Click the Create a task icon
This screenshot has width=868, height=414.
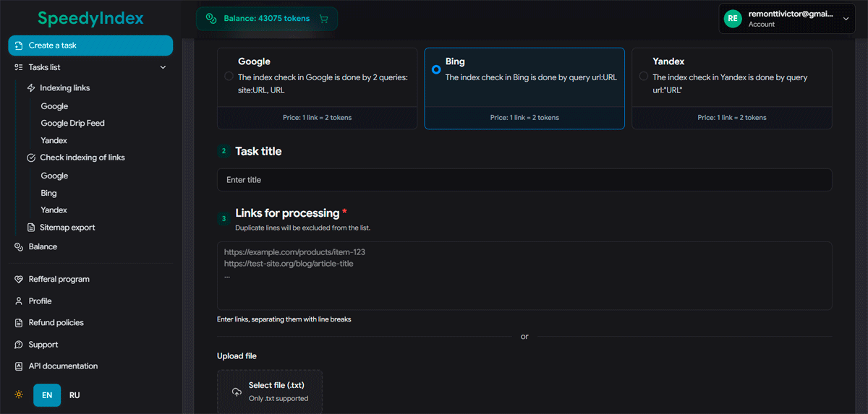coord(19,46)
